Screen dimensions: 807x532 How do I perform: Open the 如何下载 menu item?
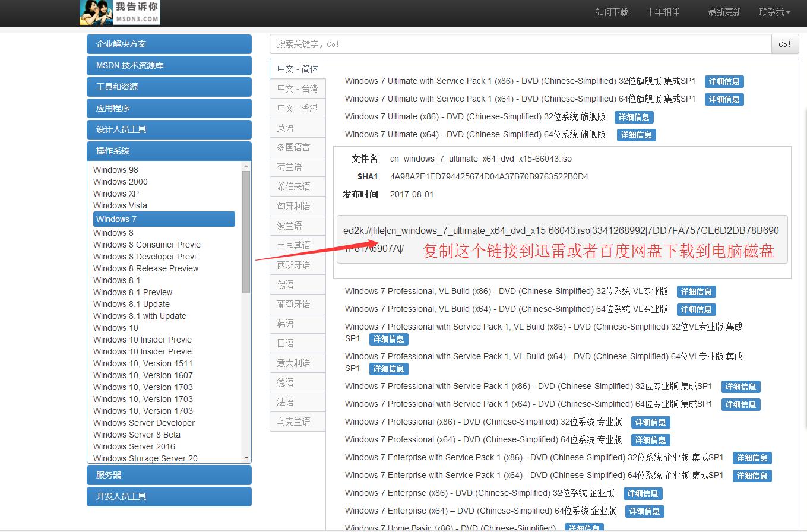coord(611,11)
